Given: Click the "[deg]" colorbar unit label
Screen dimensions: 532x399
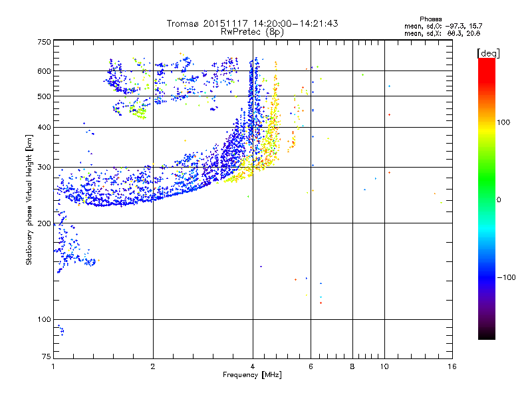Looking at the screenshot, I should click(x=488, y=53).
